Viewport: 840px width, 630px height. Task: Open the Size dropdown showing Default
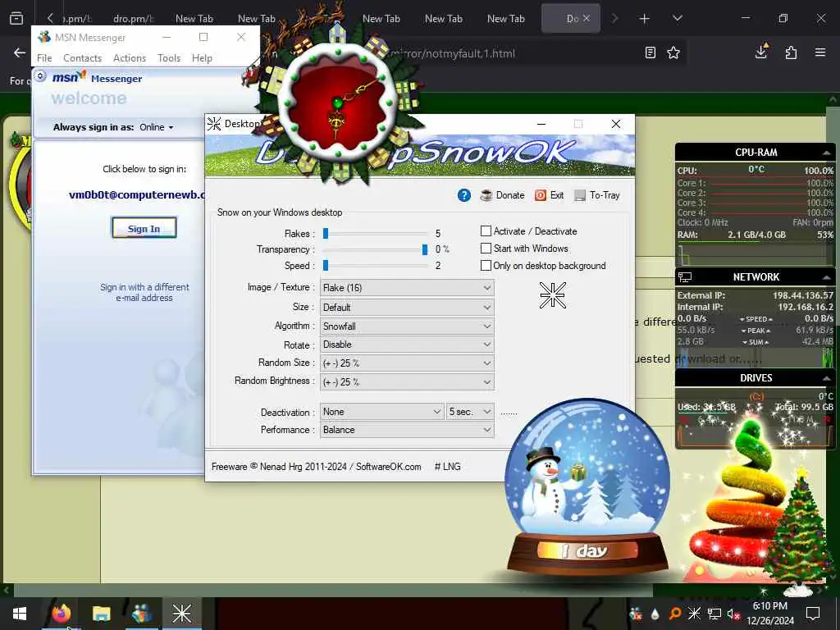(x=407, y=308)
